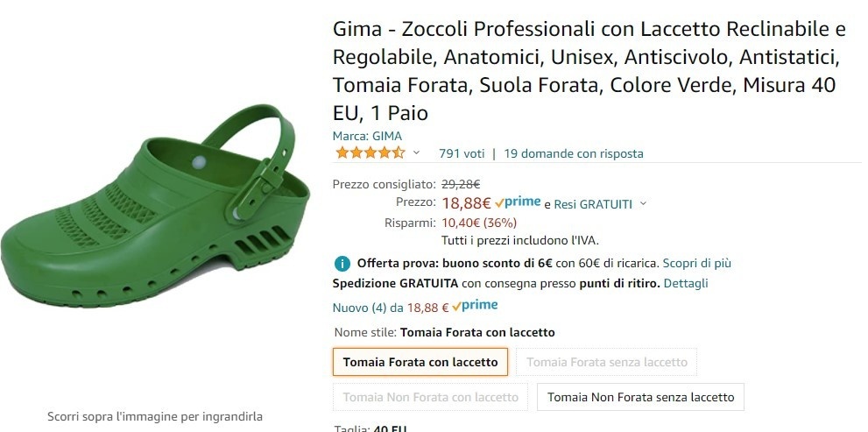This screenshot has height=432, width=868.
Task: Click the product title text
Action: 589,71
